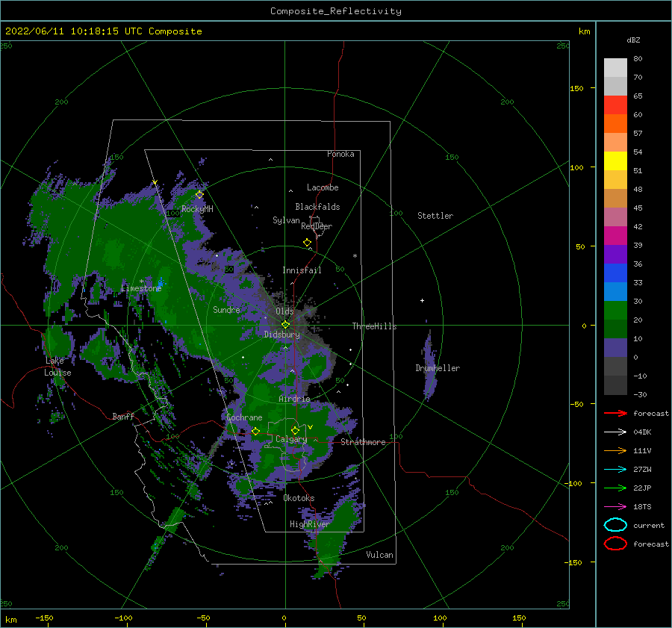Click the ThreeHills town label
This screenshot has height=628, width=672.
pyautogui.click(x=375, y=326)
